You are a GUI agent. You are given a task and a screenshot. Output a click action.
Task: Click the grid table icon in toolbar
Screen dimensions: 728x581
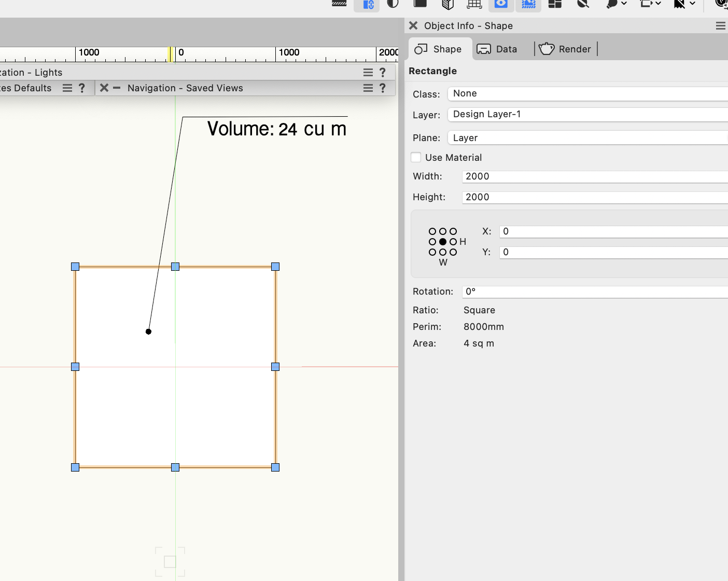click(474, 4)
